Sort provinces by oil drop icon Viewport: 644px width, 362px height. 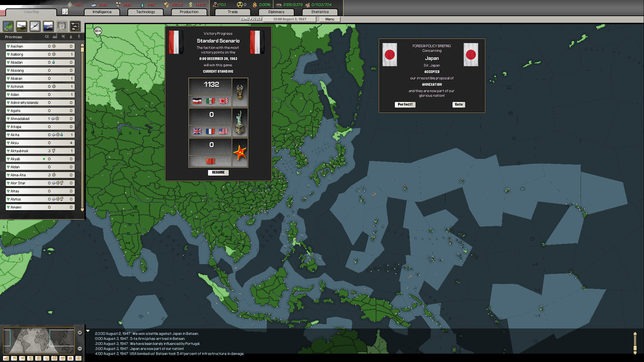pos(71,36)
